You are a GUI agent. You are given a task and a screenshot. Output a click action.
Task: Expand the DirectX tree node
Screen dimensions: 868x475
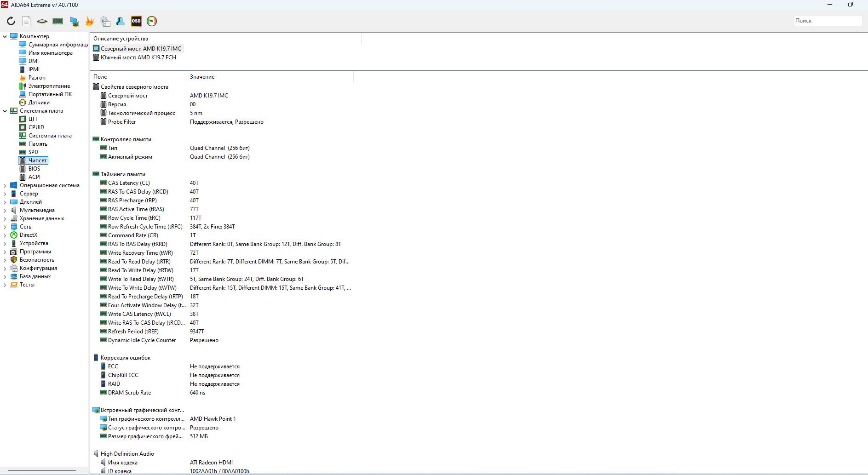(5, 235)
